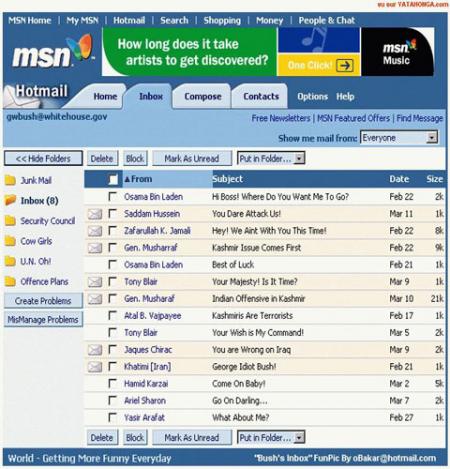450x469 pixels.
Task: Sort messages by the Subject column
Action: [x=228, y=179]
